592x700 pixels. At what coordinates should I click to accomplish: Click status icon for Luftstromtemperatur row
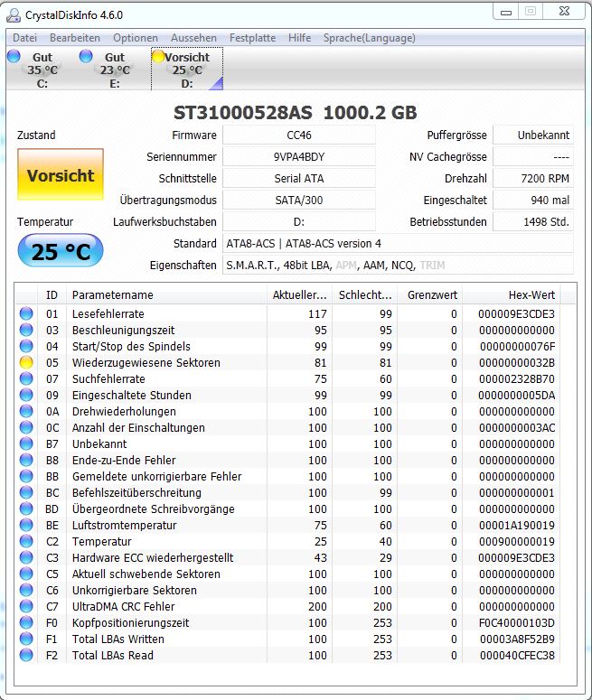click(26, 525)
